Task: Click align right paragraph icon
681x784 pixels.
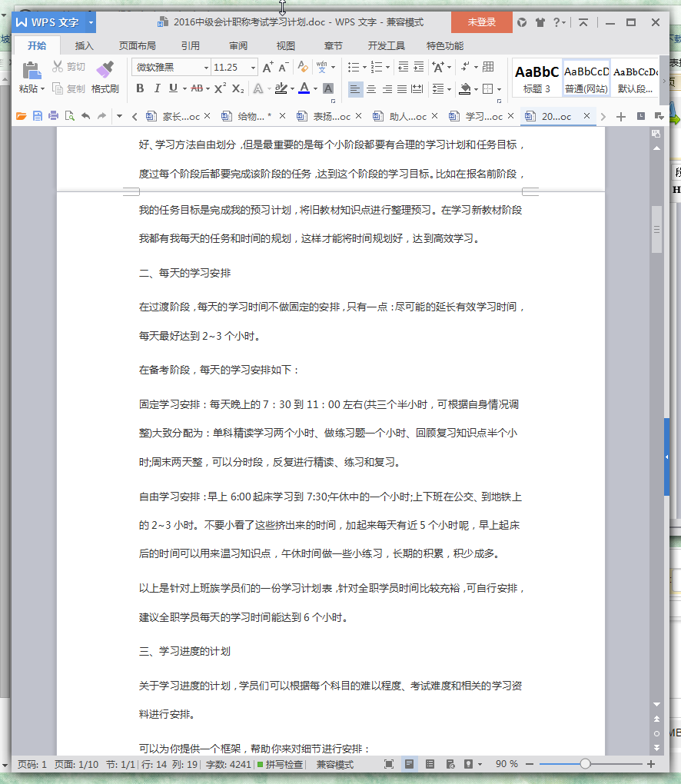Action: point(387,89)
